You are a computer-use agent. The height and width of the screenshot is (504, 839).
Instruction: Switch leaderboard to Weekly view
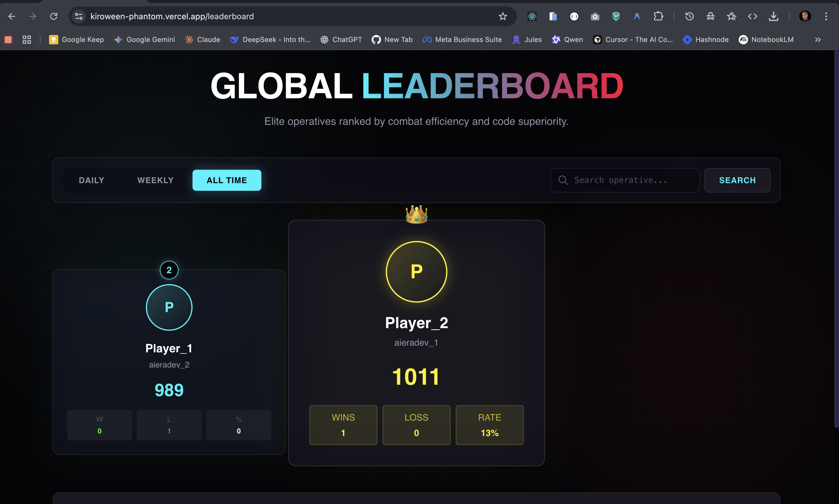155,180
